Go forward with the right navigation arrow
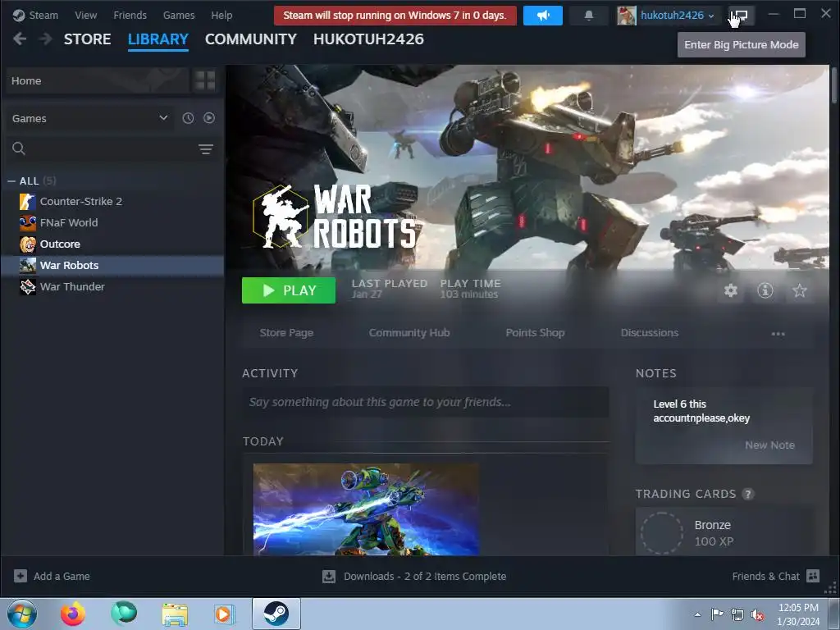The height and width of the screenshot is (630, 840). point(46,39)
